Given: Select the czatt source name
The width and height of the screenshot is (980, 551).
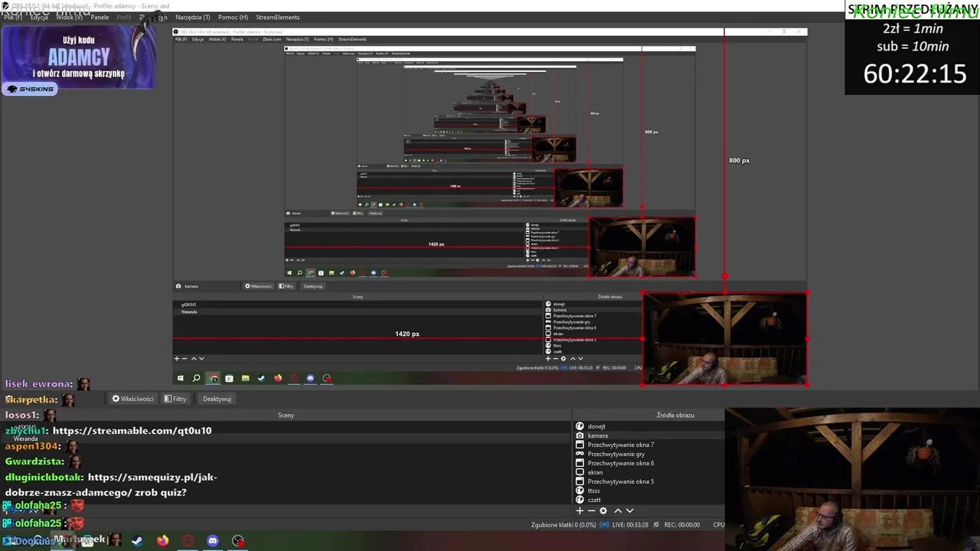Looking at the screenshot, I should click(595, 500).
